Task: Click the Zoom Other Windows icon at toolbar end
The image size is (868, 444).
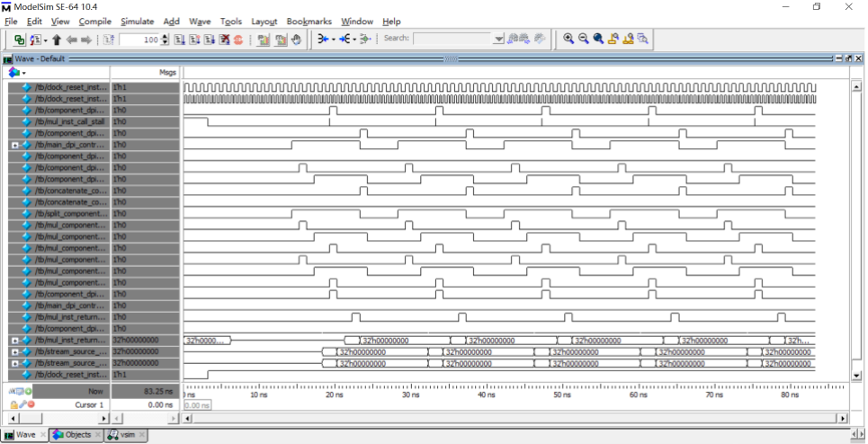Action: (643, 38)
